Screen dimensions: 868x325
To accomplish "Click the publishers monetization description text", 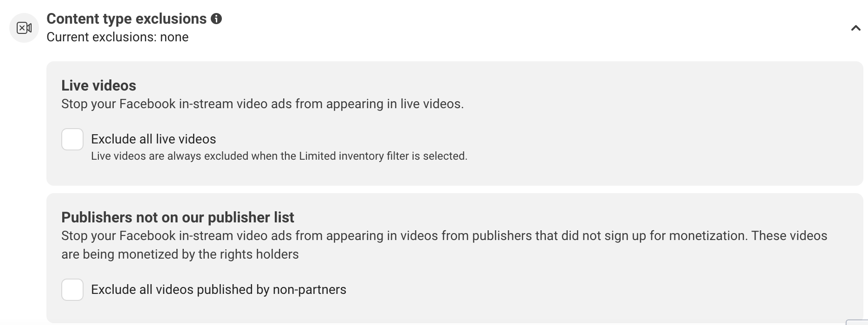I will pyautogui.click(x=444, y=245).
